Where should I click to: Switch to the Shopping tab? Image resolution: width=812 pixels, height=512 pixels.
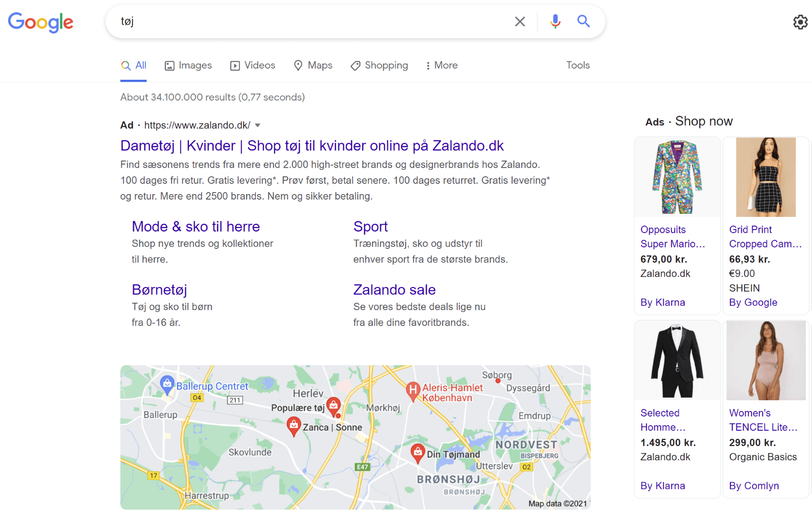coord(379,66)
